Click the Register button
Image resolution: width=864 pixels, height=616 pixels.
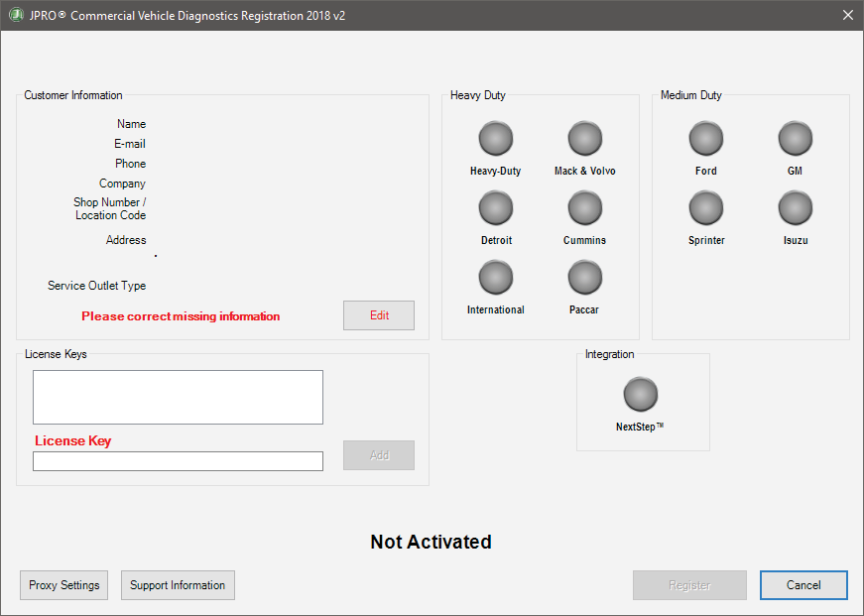(689, 585)
